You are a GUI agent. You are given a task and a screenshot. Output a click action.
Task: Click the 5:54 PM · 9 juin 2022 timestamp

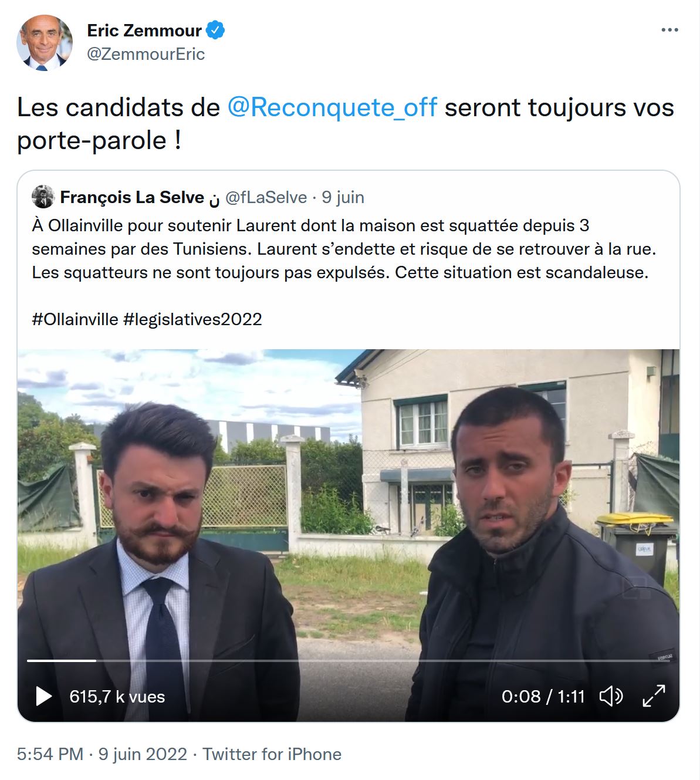click(x=102, y=754)
